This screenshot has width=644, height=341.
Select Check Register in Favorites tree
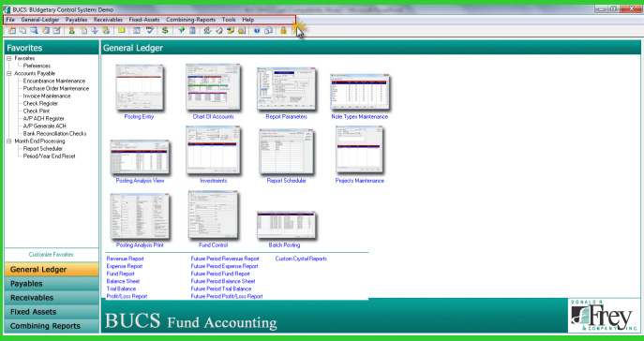pos(40,104)
